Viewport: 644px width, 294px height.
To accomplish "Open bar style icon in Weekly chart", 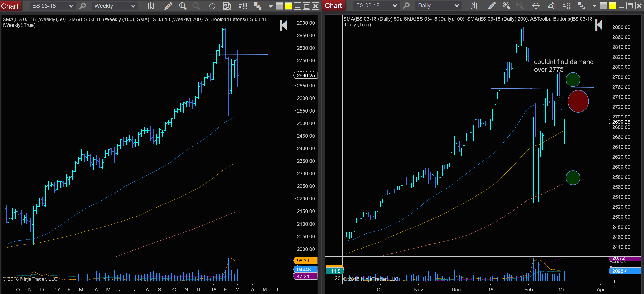I will click(150, 6).
